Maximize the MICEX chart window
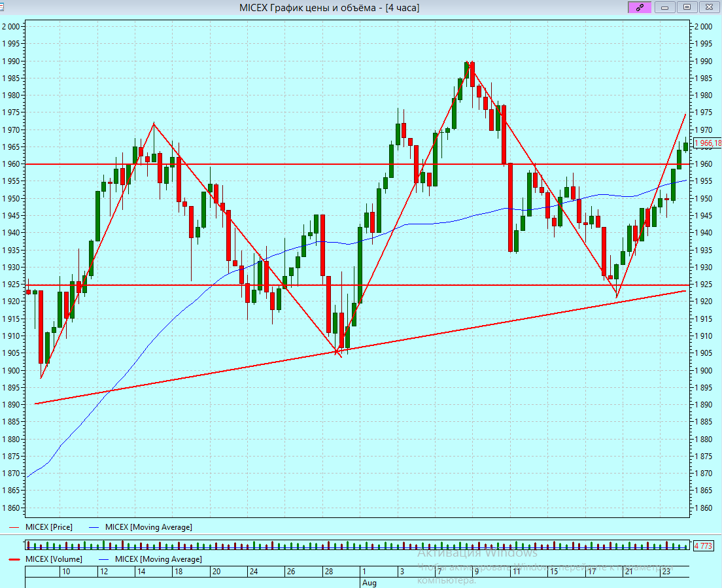 687,7
